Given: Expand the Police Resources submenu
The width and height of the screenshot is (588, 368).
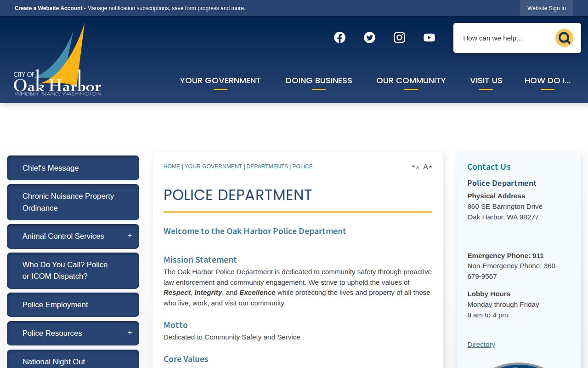Looking at the screenshot, I should 130,333.
